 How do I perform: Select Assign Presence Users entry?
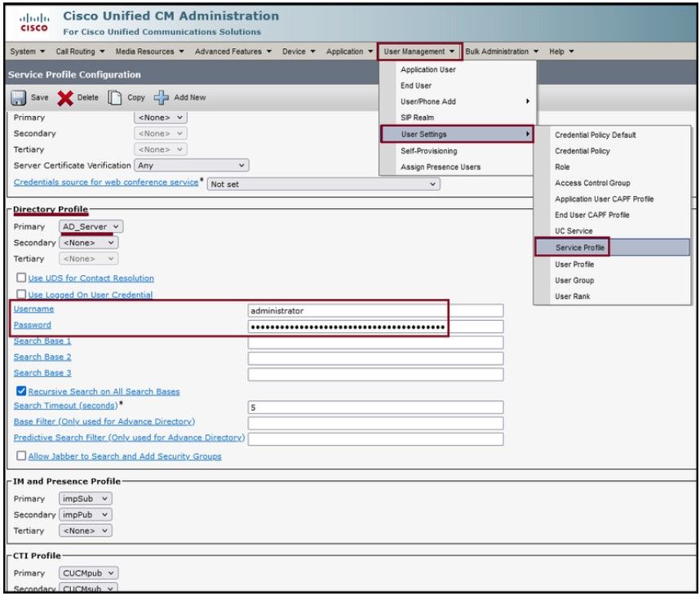pyautogui.click(x=458, y=167)
